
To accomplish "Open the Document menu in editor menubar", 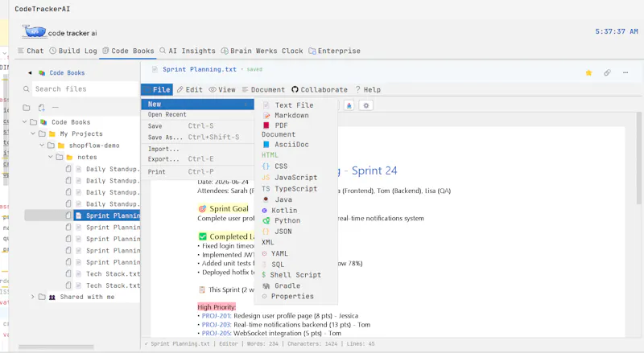I will coord(264,89).
